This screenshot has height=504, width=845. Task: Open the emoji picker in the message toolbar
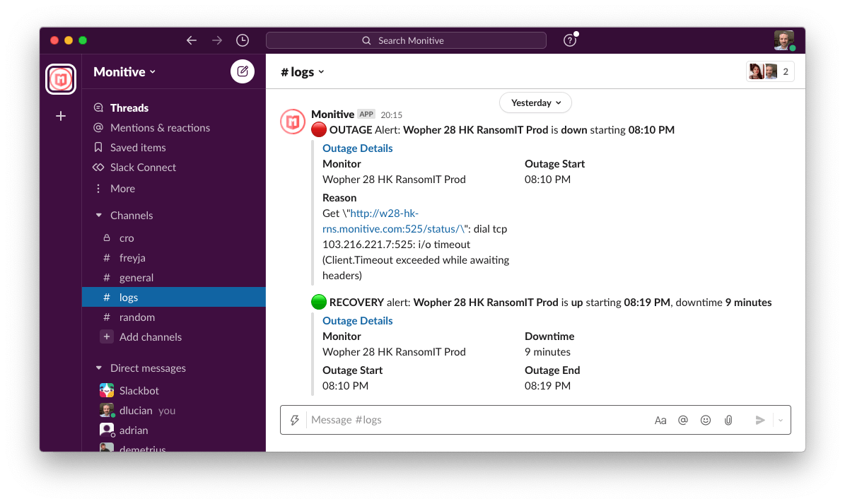[x=706, y=419]
